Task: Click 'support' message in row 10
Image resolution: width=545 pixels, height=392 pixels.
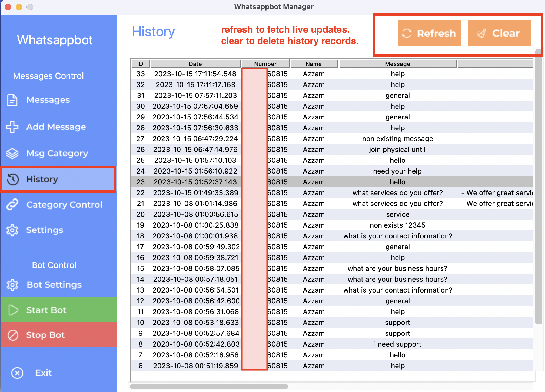Action: click(x=398, y=323)
